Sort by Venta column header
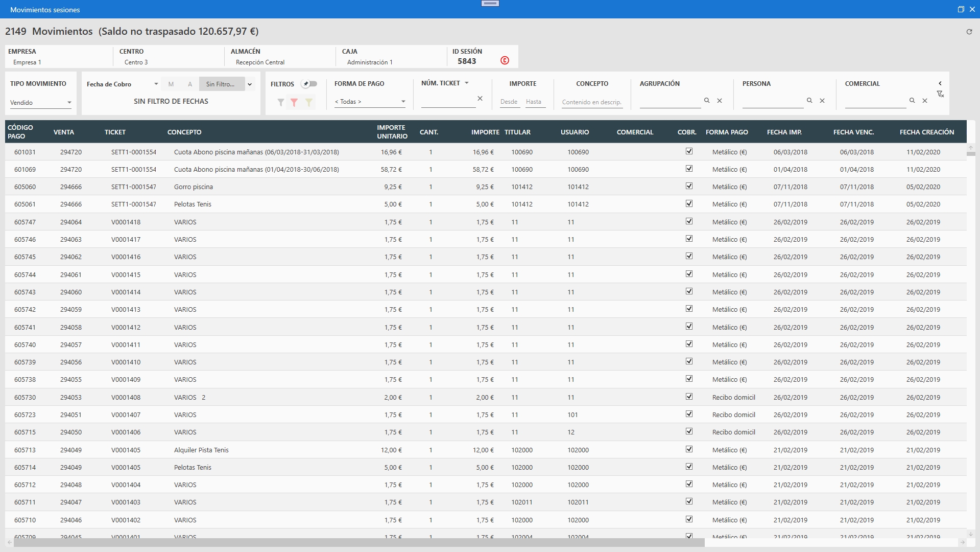Image resolution: width=980 pixels, height=552 pixels. [x=64, y=132]
